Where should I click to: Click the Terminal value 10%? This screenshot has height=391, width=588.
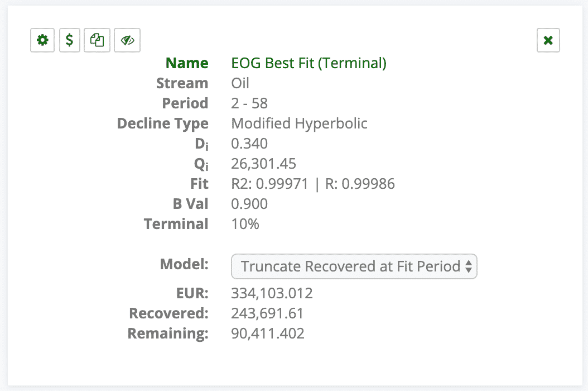click(245, 224)
